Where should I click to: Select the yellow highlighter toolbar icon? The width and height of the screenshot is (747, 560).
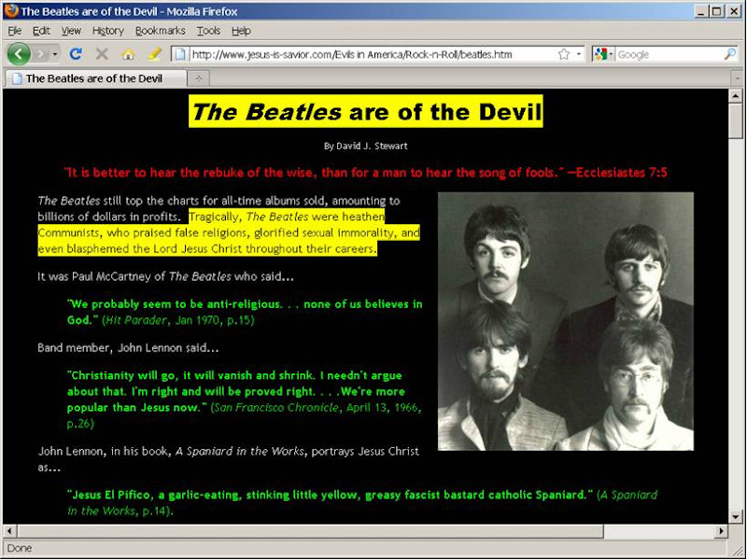[154, 54]
